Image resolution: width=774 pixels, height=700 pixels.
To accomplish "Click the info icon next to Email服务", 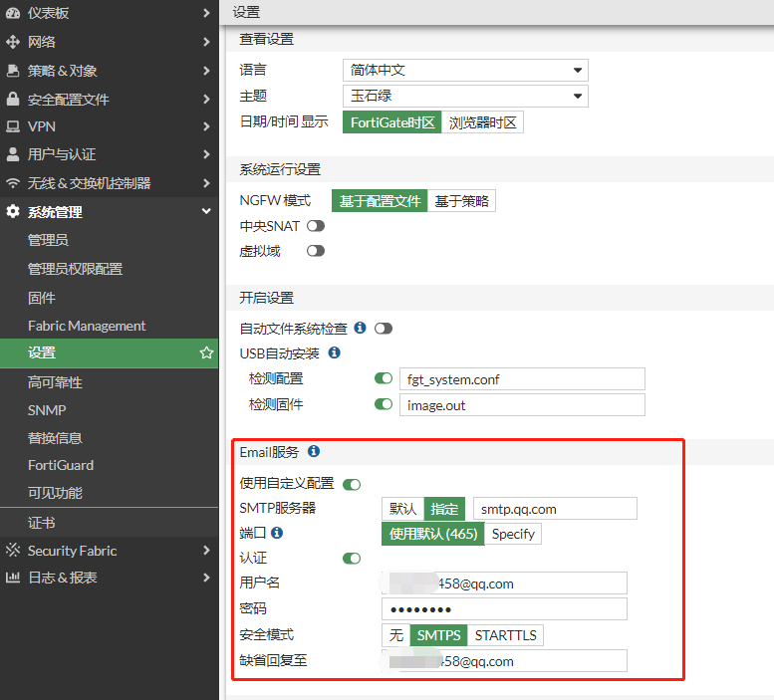I will pyautogui.click(x=314, y=451).
